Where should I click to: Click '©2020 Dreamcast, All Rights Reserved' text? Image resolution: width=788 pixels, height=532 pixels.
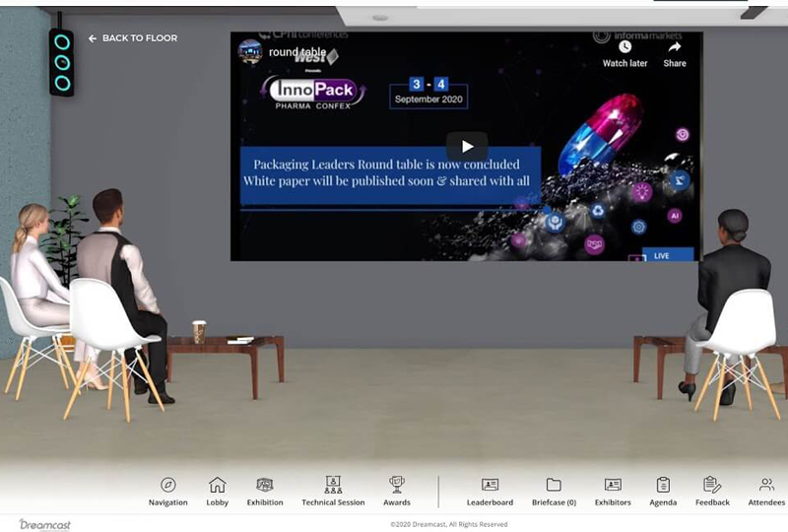(x=449, y=524)
